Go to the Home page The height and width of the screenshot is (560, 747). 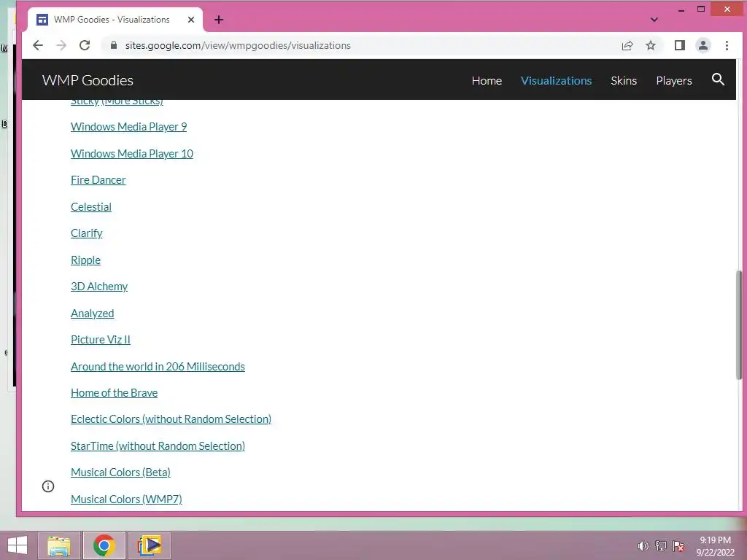click(x=487, y=80)
